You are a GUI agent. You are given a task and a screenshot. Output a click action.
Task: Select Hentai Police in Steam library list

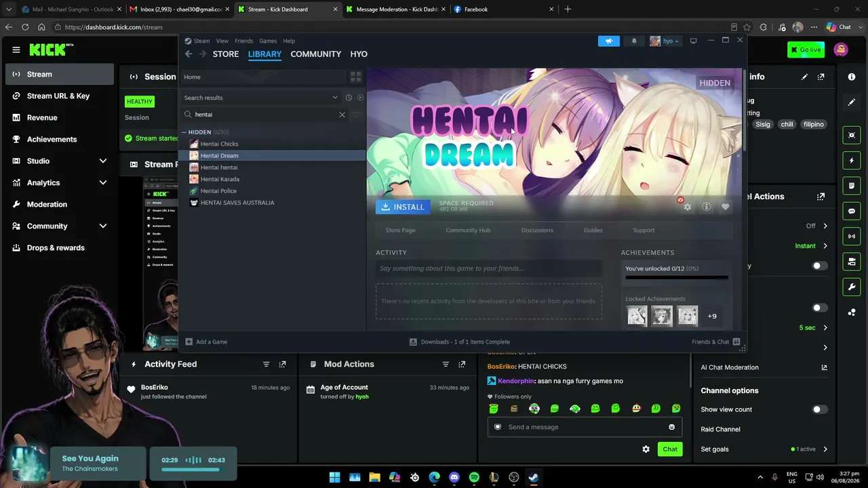coord(218,191)
